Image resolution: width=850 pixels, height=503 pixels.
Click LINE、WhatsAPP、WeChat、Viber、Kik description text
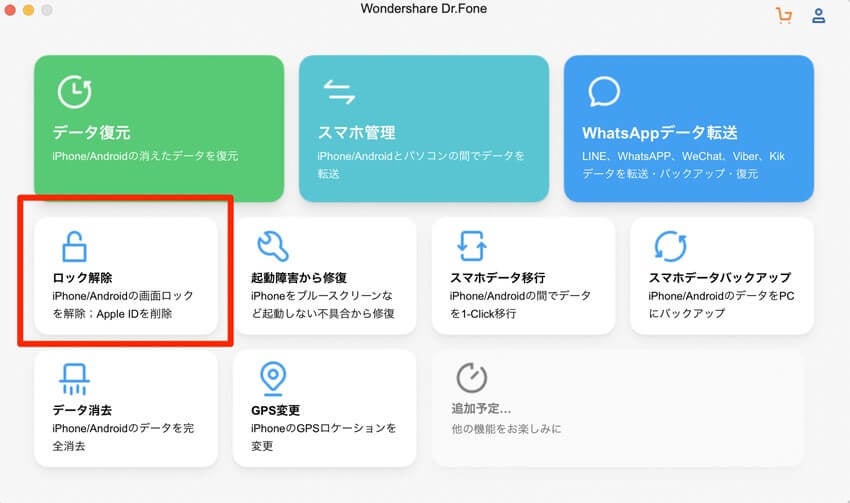click(683, 165)
